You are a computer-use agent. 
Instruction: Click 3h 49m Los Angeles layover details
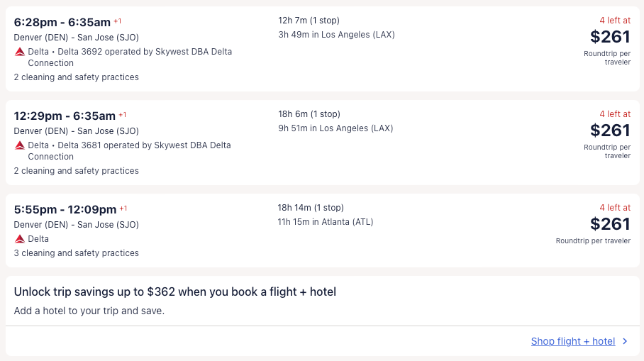(336, 35)
